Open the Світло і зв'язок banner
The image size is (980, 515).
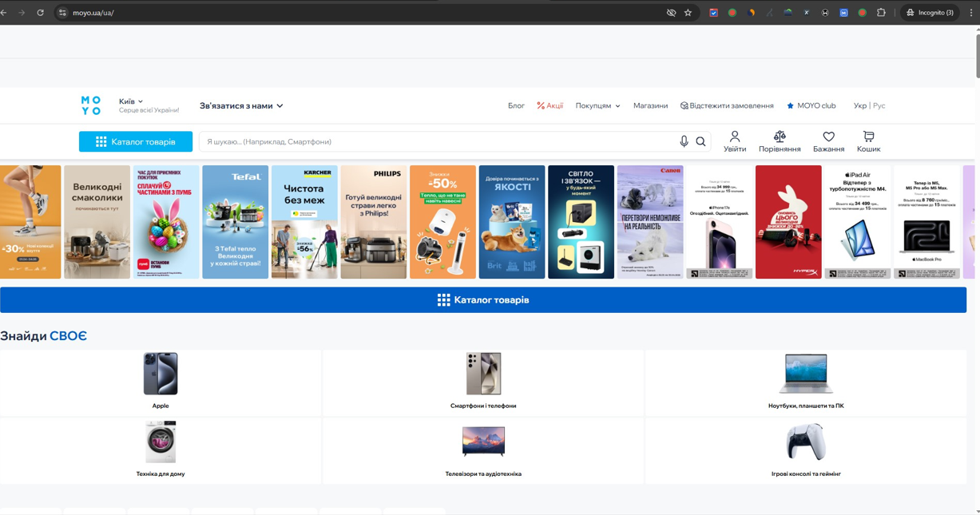pos(581,222)
